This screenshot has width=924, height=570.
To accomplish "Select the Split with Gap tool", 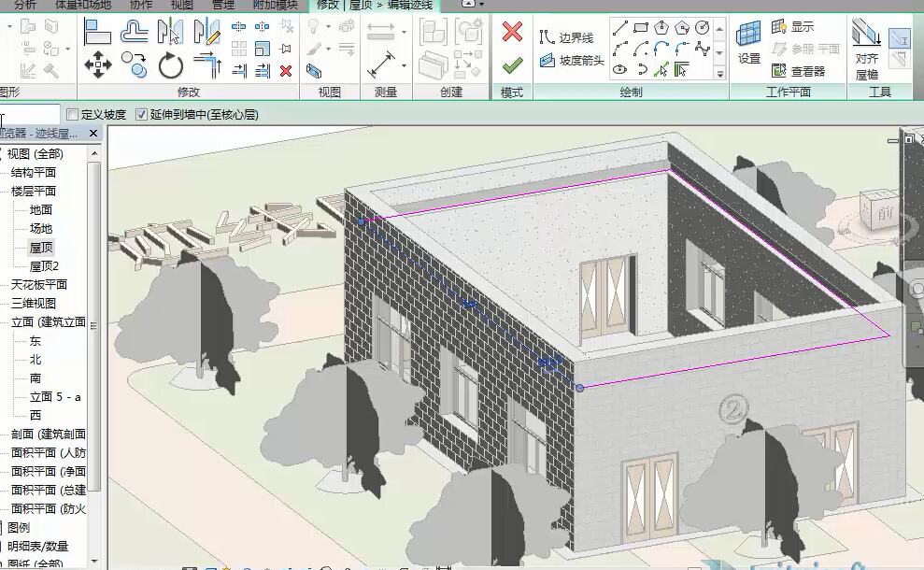I will (x=263, y=26).
